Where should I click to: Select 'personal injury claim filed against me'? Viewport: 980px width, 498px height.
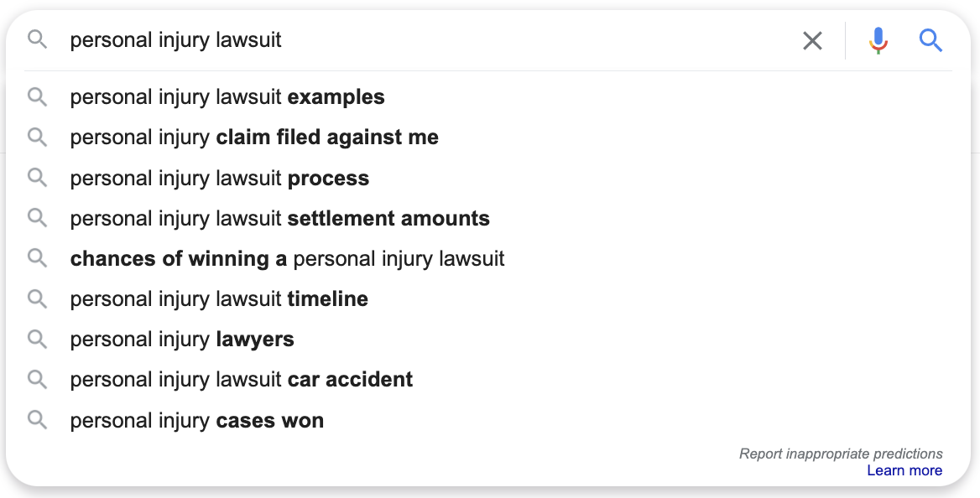(x=254, y=137)
